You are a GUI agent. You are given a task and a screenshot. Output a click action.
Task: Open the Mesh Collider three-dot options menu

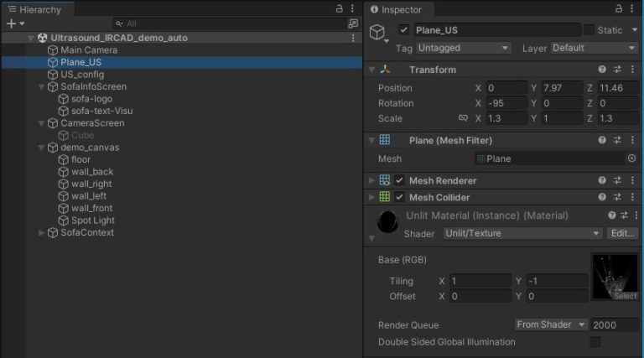[x=632, y=197]
